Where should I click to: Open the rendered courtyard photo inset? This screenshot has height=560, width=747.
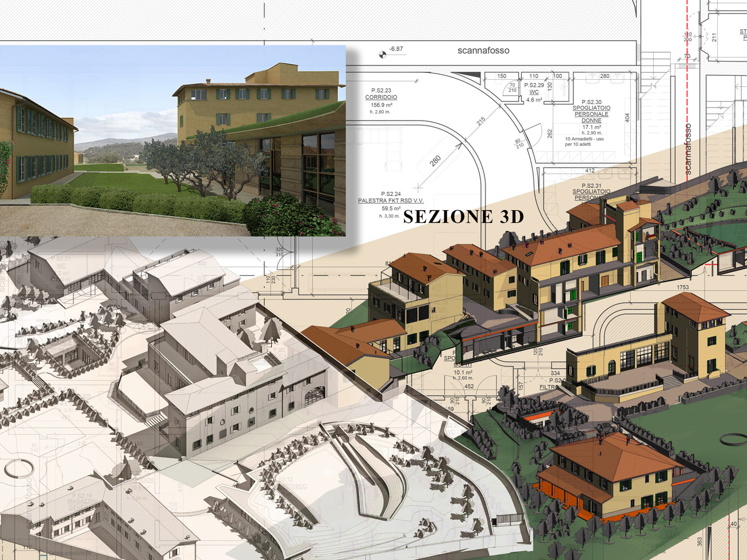[x=172, y=141]
